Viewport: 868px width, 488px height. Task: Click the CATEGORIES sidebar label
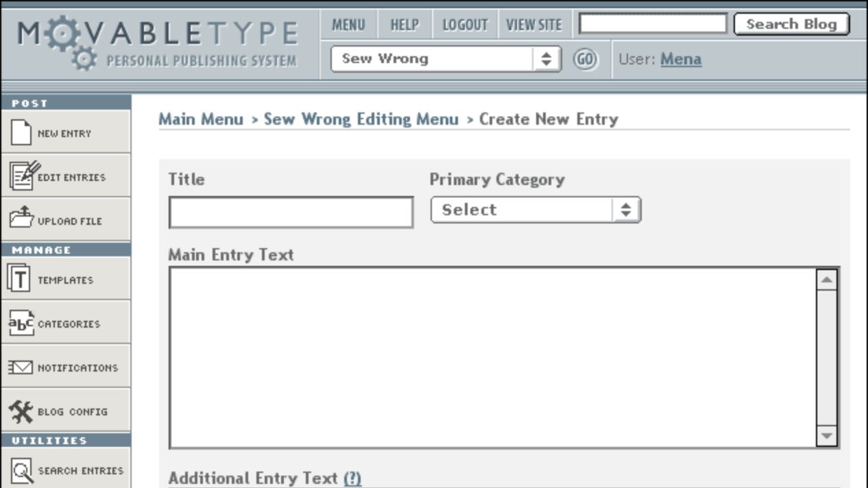point(69,324)
